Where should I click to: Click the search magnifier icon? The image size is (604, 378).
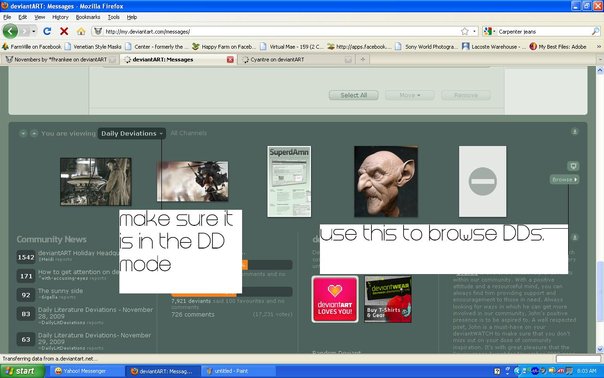coord(596,31)
